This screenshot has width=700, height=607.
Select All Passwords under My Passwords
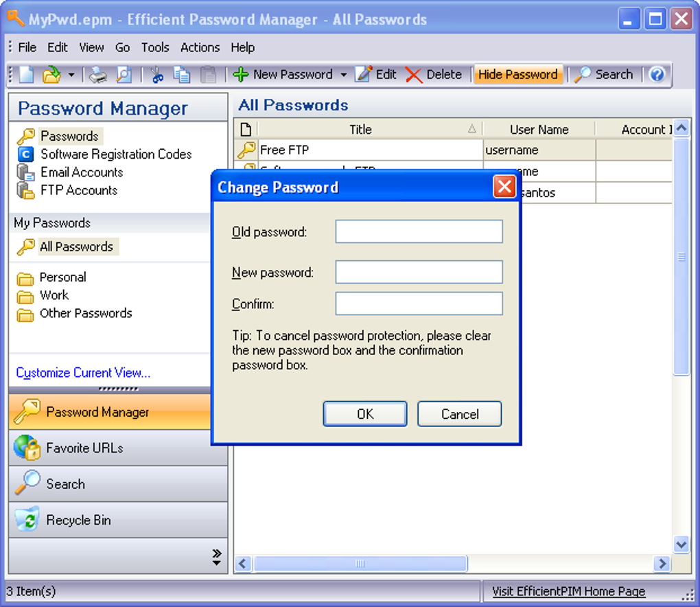(77, 247)
